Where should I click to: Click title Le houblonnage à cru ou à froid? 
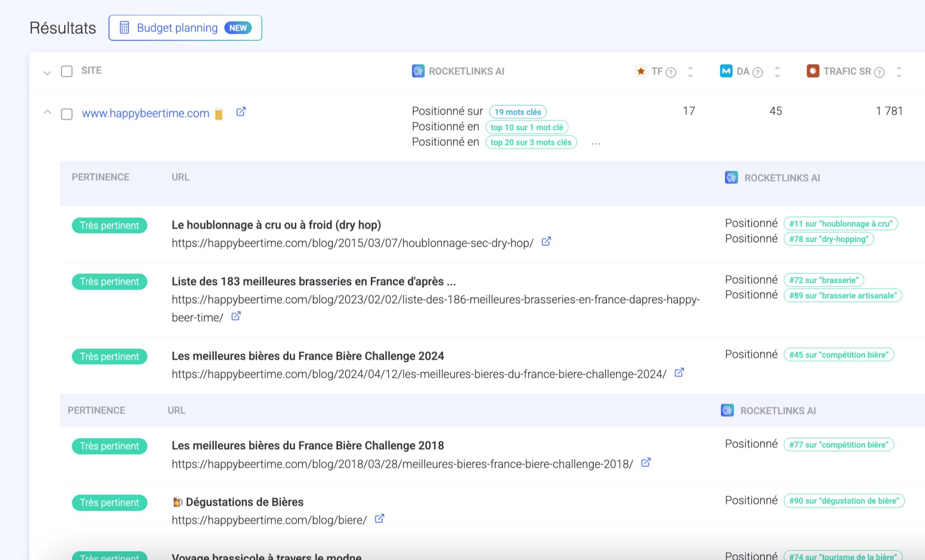(x=276, y=225)
